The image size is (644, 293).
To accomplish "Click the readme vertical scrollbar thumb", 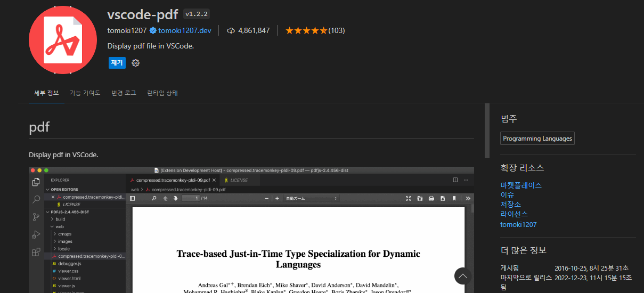I will (487, 131).
